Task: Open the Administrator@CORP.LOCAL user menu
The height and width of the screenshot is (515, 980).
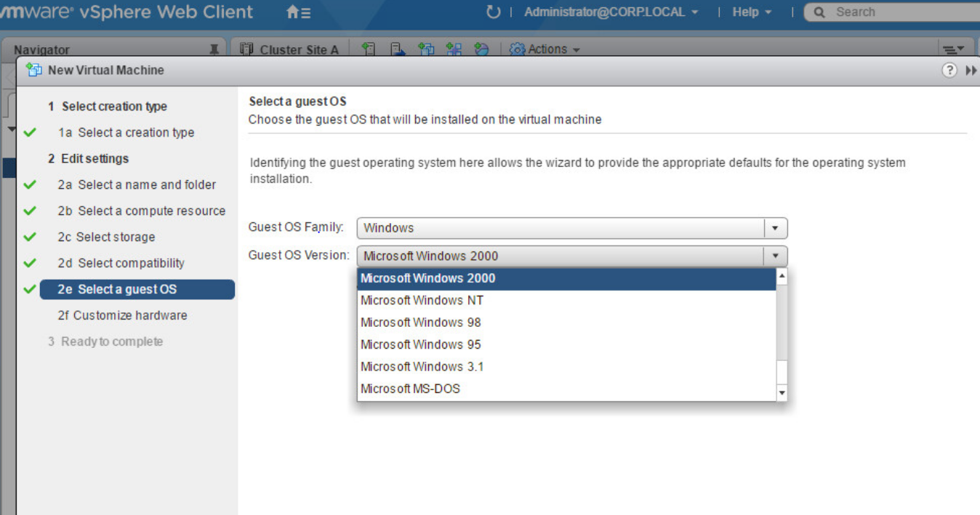Action: click(x=611, y=12)
